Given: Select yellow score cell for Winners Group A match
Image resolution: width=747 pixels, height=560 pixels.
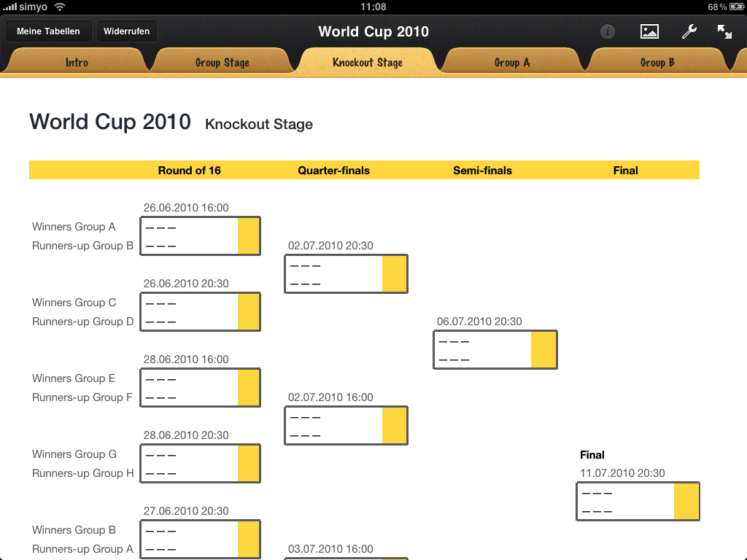Looking at the screenshot, I should (249, 236).
